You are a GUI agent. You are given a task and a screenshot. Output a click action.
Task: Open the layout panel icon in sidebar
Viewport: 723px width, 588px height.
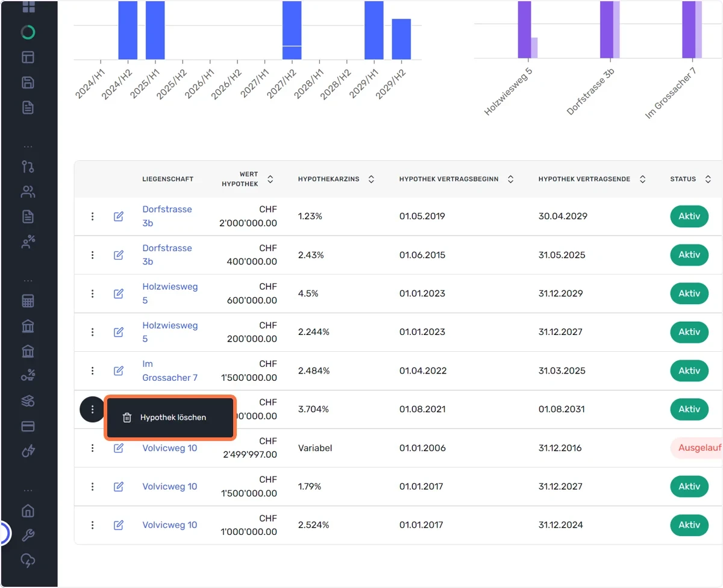(28, 57)
